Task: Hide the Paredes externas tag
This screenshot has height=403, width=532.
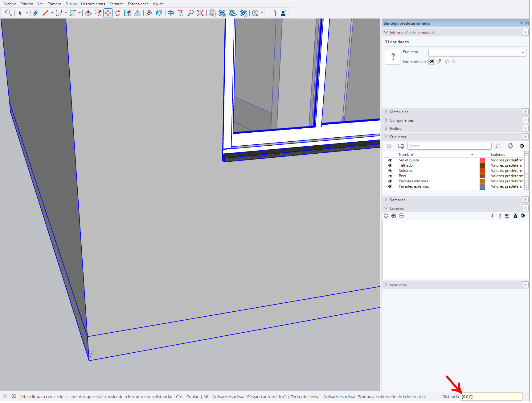Action: pyautogui.click(x=390, y=186)
